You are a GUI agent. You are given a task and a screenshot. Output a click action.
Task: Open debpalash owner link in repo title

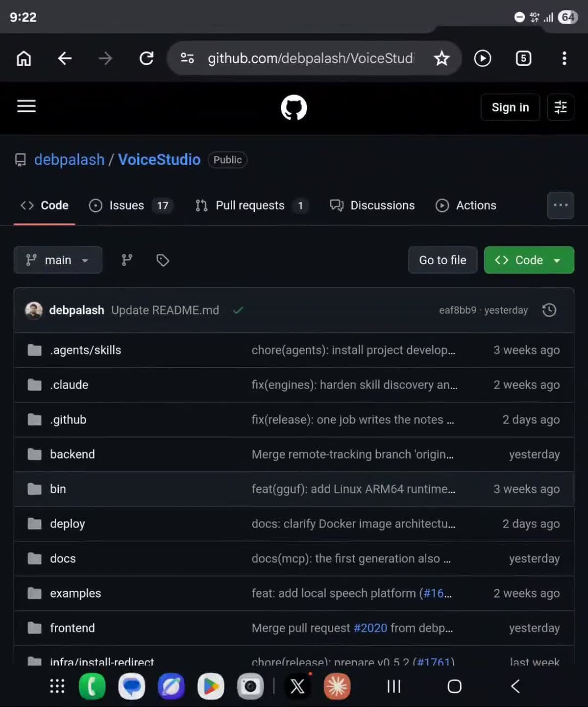click(69, 159)
